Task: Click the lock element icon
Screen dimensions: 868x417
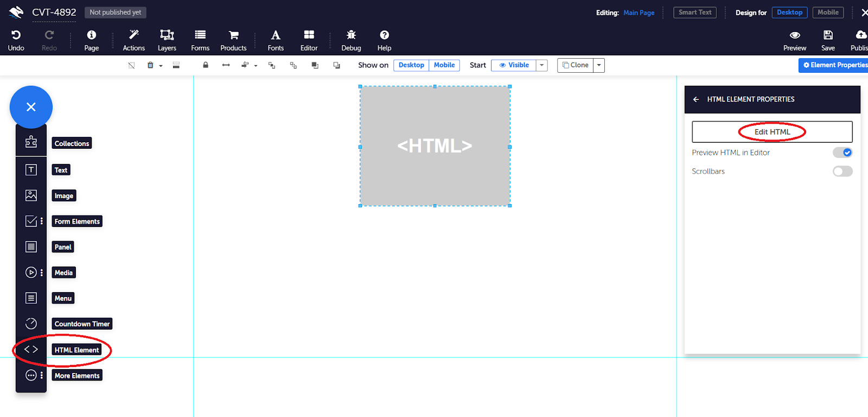Action: pyautogui.click(x=206, y=65)
